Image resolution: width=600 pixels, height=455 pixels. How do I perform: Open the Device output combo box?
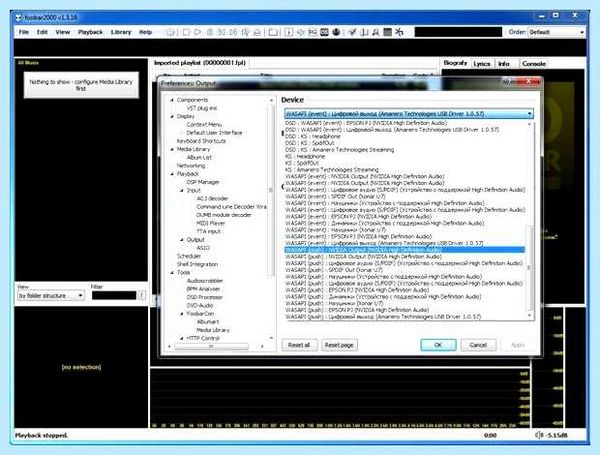(409, 114)
